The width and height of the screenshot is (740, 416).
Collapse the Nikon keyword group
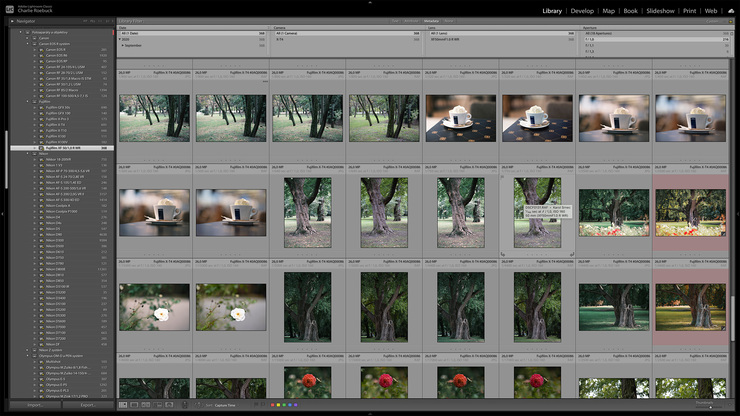28,153
